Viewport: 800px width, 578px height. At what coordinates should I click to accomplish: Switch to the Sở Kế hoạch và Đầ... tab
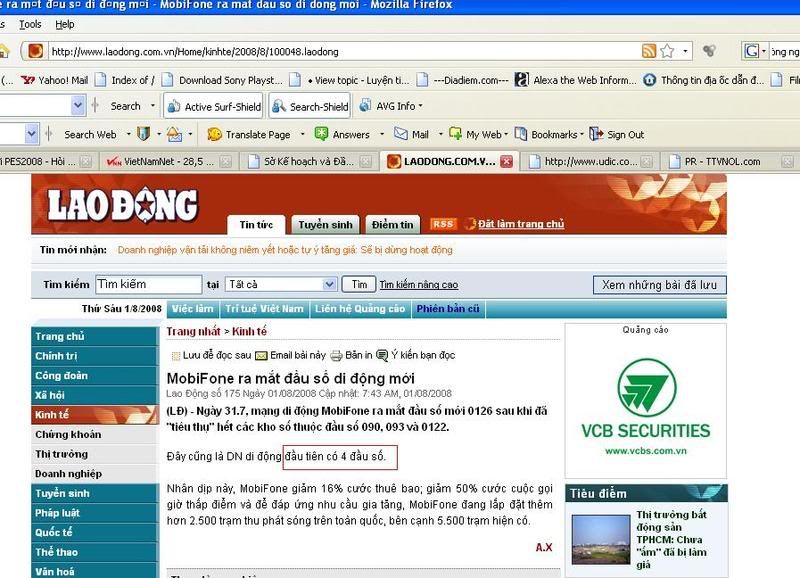point(309,162)
